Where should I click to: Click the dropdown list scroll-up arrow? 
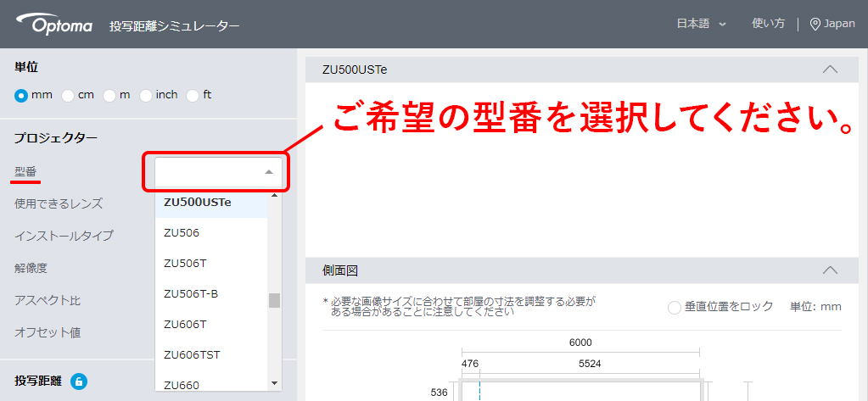(x=274, y=196)
